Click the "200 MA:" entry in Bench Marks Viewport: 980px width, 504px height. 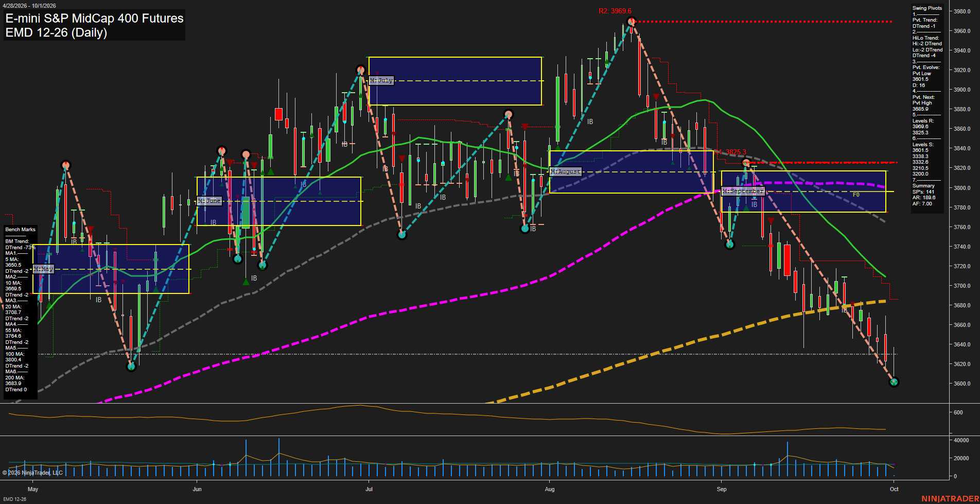tap(15, 378)
